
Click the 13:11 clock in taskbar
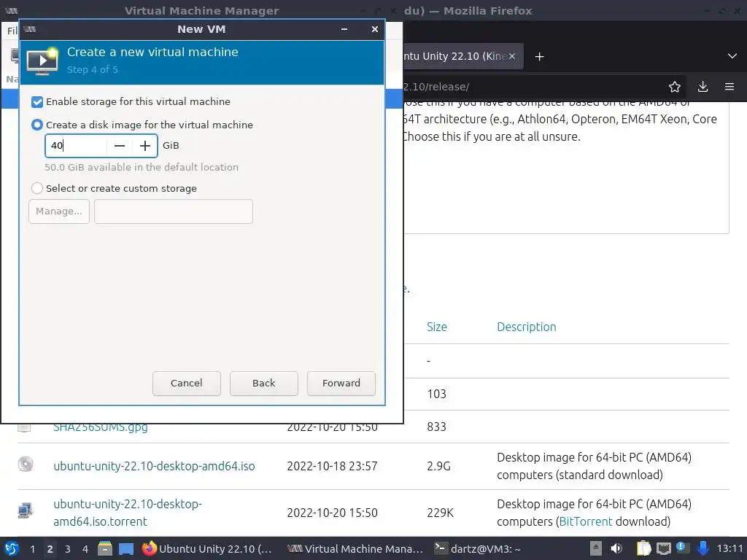point(729,548)
